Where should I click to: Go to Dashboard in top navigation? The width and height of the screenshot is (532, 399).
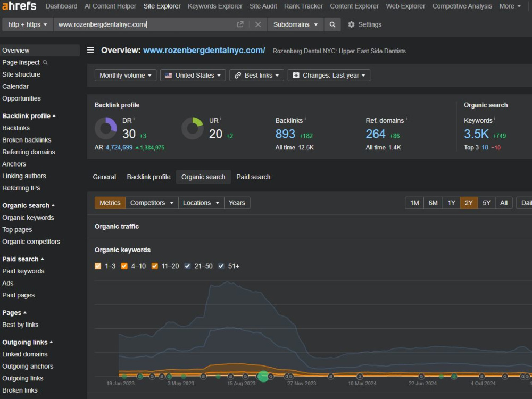point(61,6)
